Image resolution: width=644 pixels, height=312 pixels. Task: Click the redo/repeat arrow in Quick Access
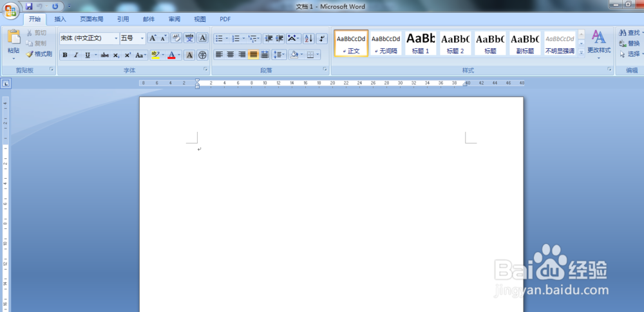(x=55, y=6)
